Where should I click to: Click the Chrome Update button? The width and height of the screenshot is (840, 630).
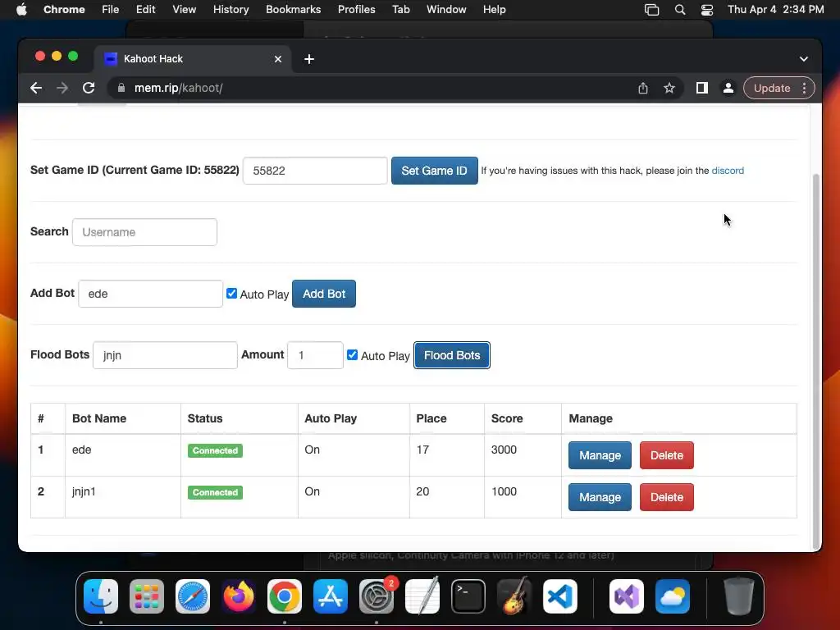(772, 88)
